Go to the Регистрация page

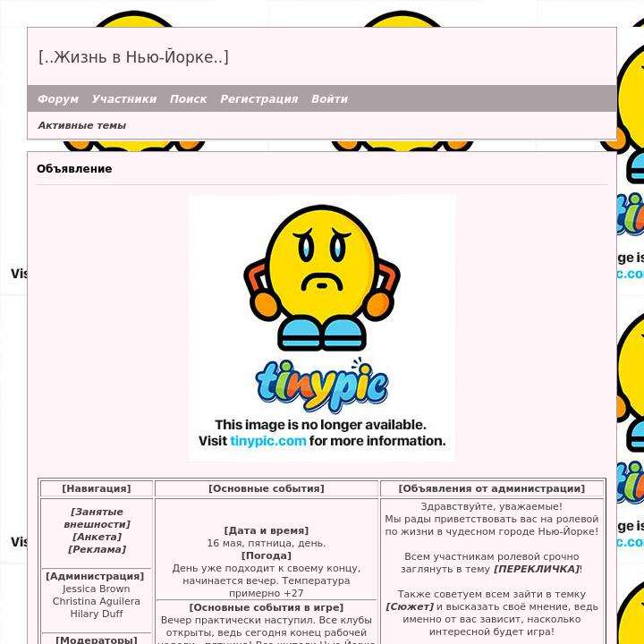tap(258, 99)
